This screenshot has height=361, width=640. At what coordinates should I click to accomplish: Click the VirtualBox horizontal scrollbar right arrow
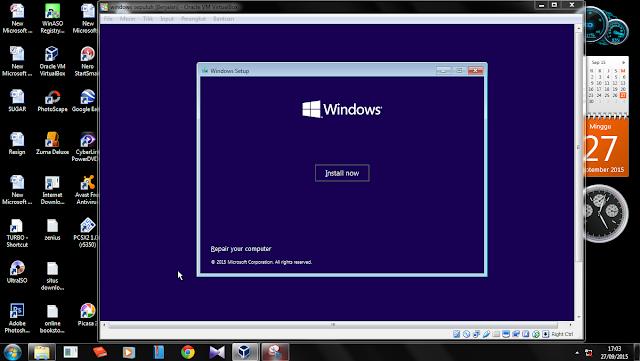pos(570,325)
